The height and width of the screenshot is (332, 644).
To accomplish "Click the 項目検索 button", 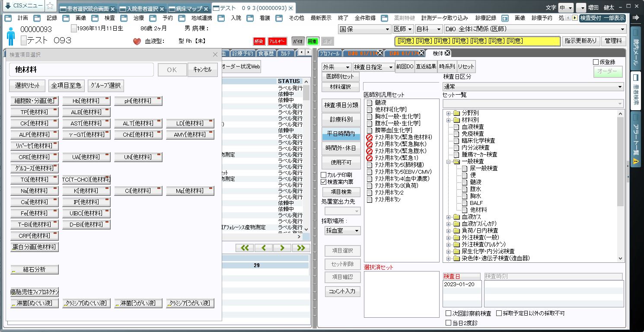I will (x=341, y=192).
